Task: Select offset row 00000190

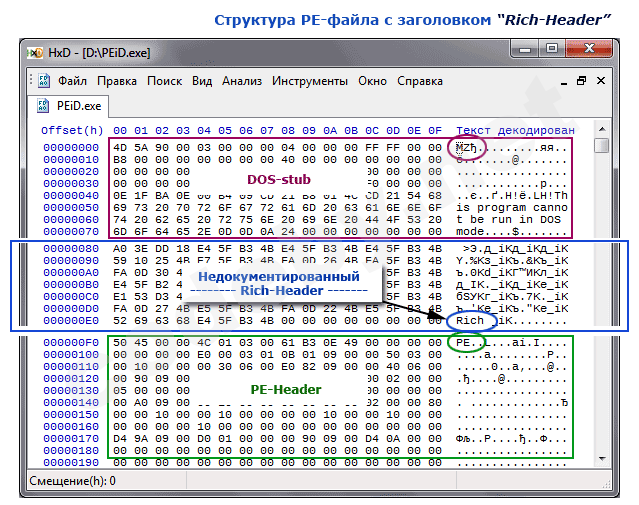Action: click(71, 463)
